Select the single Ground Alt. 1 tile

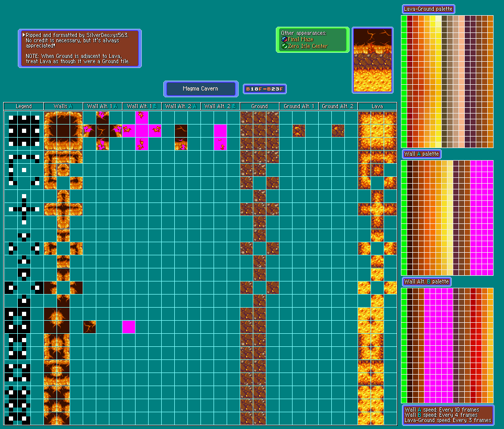click(299, 131)
